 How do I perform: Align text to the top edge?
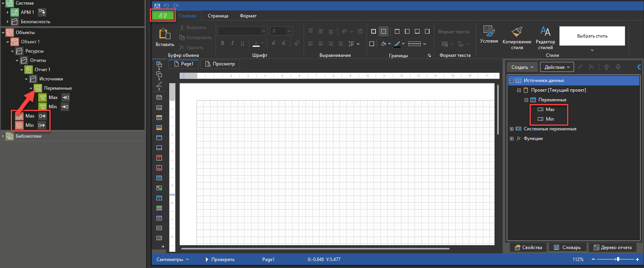pos(311,31)
